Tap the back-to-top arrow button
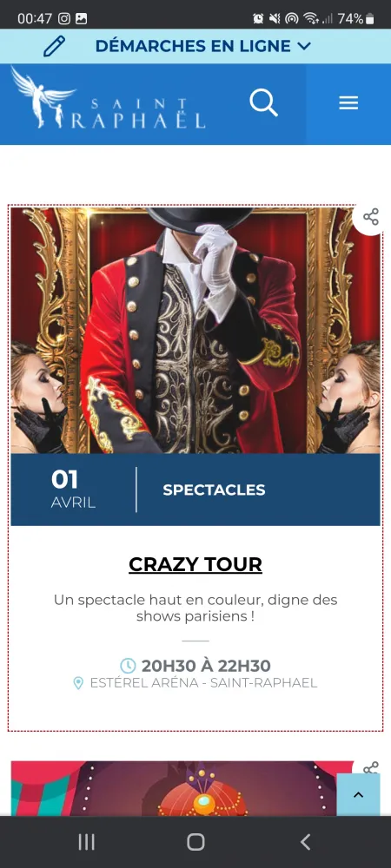This screenshot has height=868, width=391. pyautogui.click(x=358, y=794)
